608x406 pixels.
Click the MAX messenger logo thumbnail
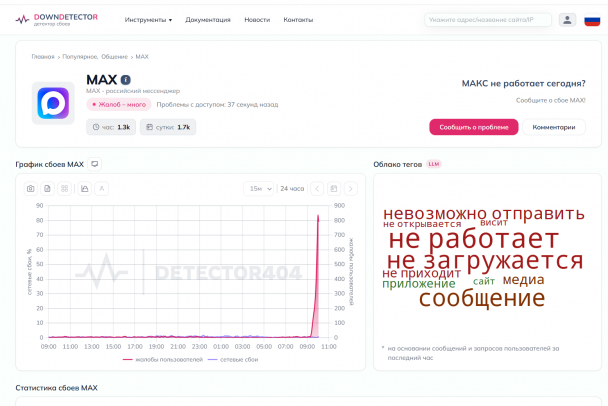pyautogui.click(x=53, y=103)
